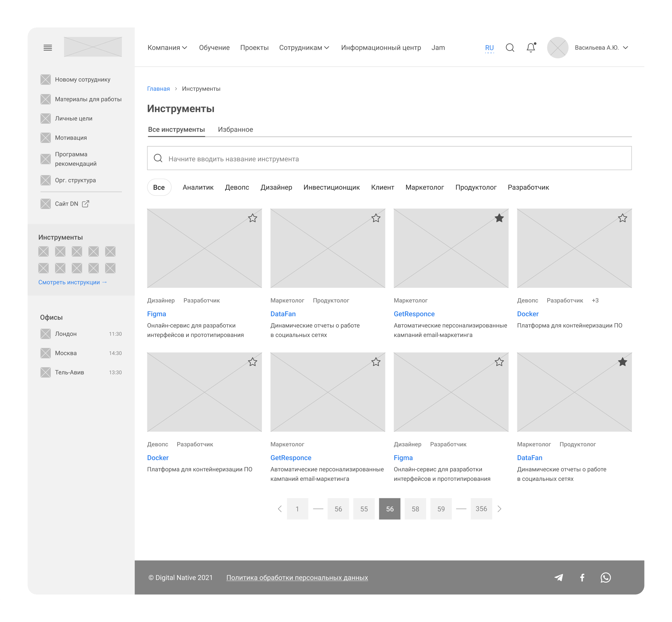Screen dimensions: 672x622
Task: Select the Дизайнер filter
Action: point(276,188)
